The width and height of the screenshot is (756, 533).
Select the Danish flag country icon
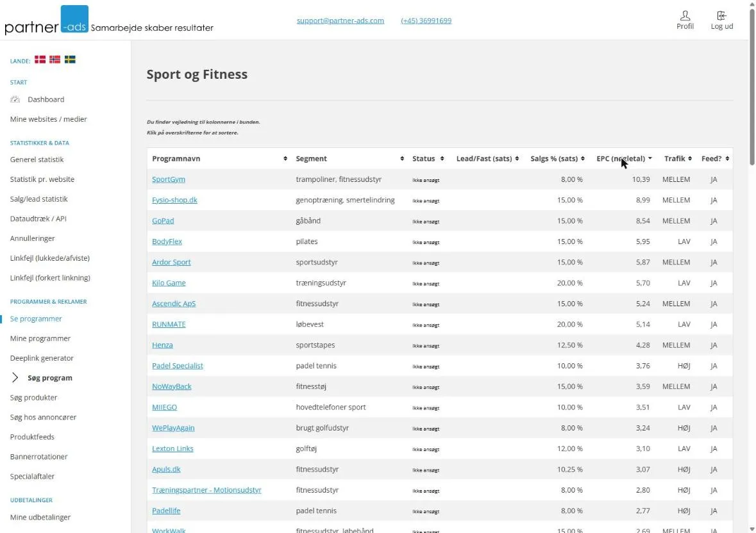click(x=40, y=60)
